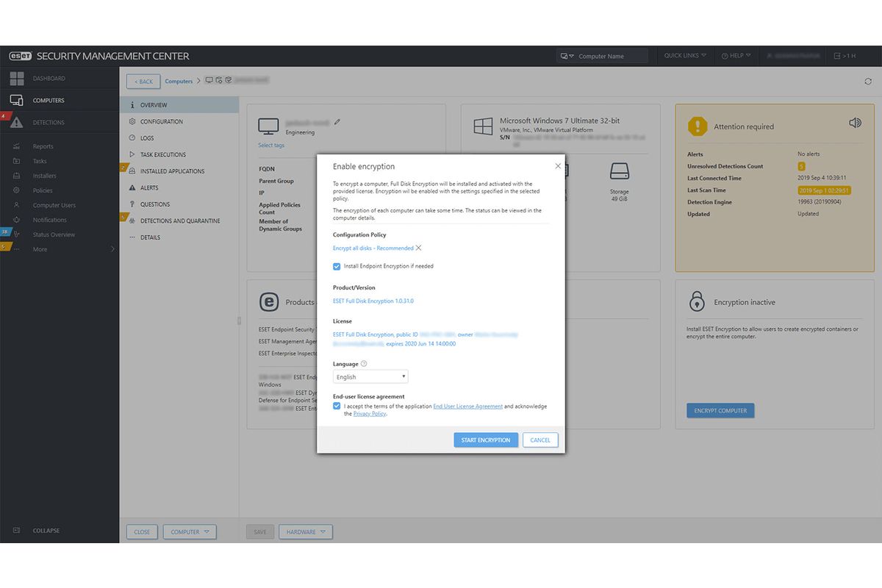Screen dimensions: 882x588
Task: Open the Logs tab
Action: [179, 138]
